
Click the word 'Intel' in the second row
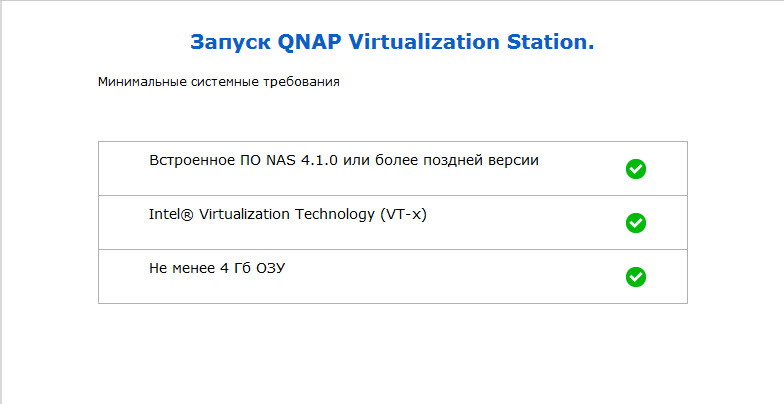(x=162, y=214)
